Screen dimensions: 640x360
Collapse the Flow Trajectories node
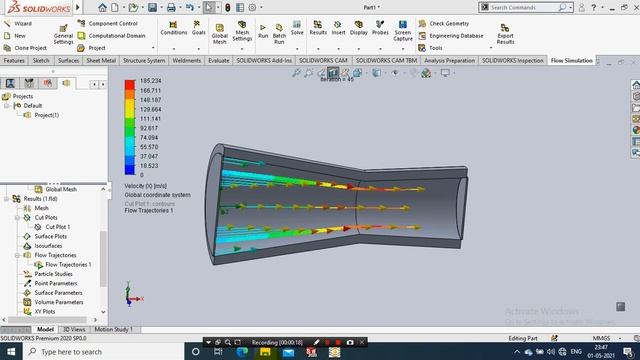17,255
